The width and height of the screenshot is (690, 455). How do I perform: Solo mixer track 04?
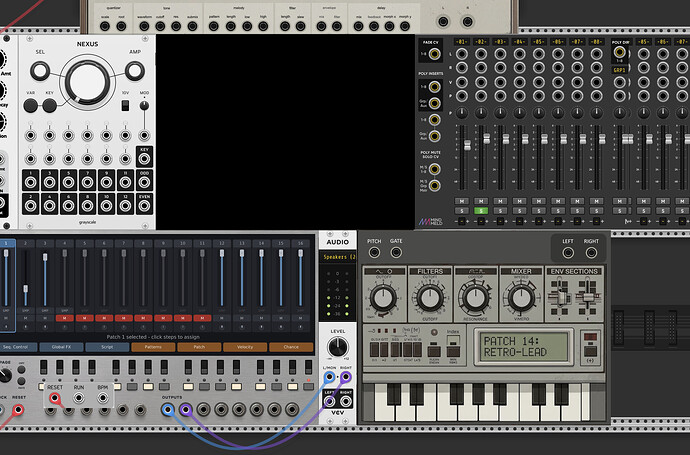[519, 211]
